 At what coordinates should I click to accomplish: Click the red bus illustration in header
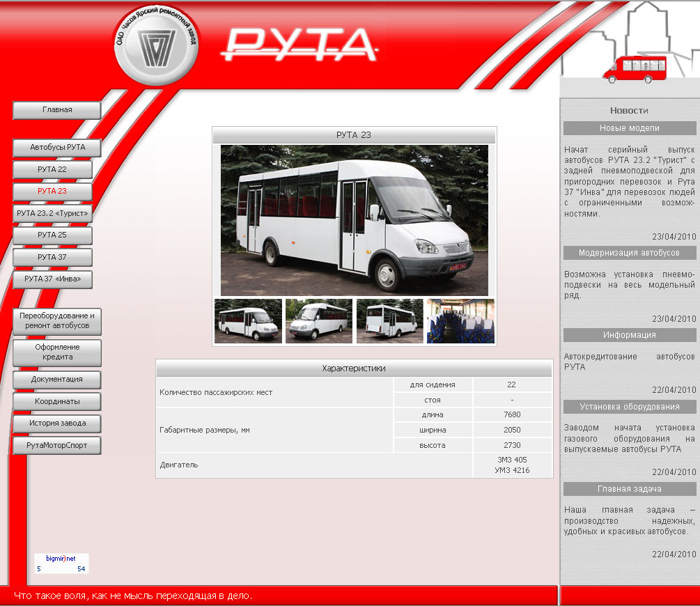tap(635, 69)
